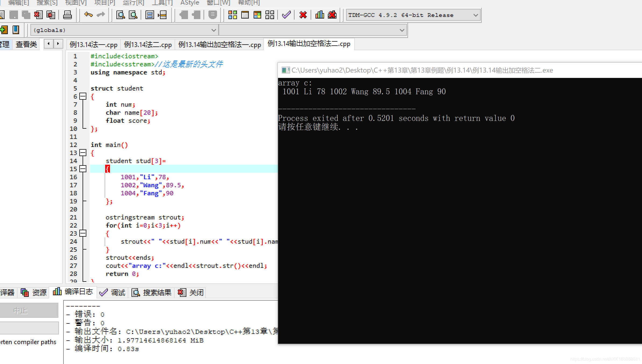This screenshot has width=642, height=364.
Task: Open the 项目[P] menu
Action: click(105, 3)
